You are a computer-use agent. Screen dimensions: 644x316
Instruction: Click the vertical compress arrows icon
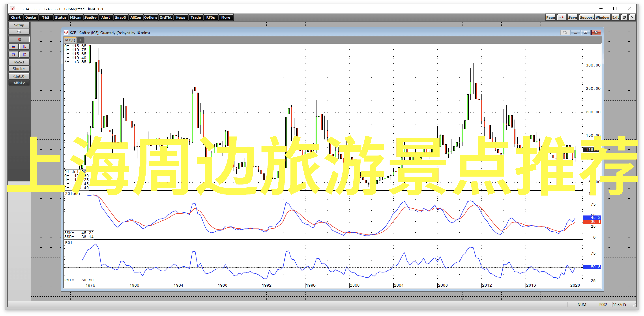(24, 54)
